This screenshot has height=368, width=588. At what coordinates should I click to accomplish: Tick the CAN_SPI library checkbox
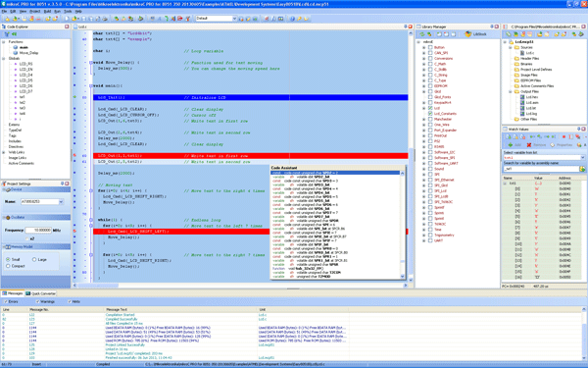pos(430,53)
